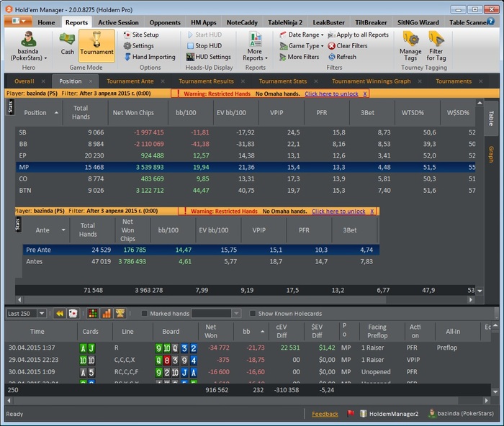
Task: Open the NoteCaddy tab
Action: [x=242, y=22]
